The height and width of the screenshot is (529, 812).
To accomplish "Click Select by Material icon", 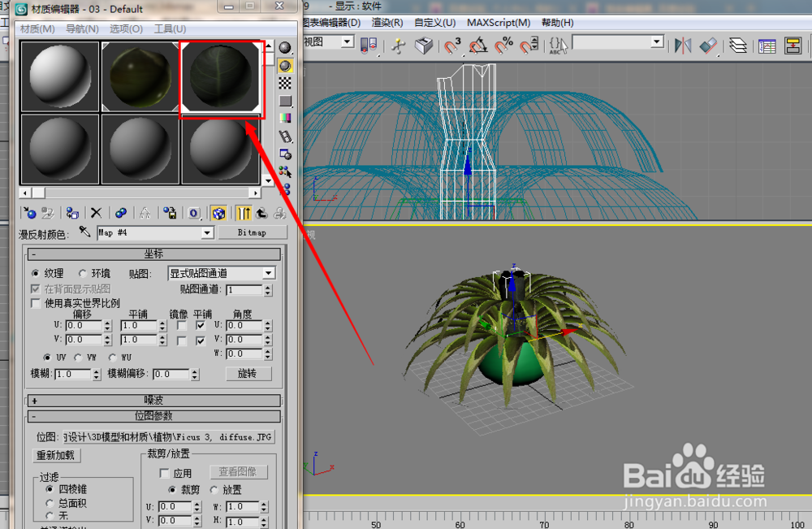I will (285, 172).
